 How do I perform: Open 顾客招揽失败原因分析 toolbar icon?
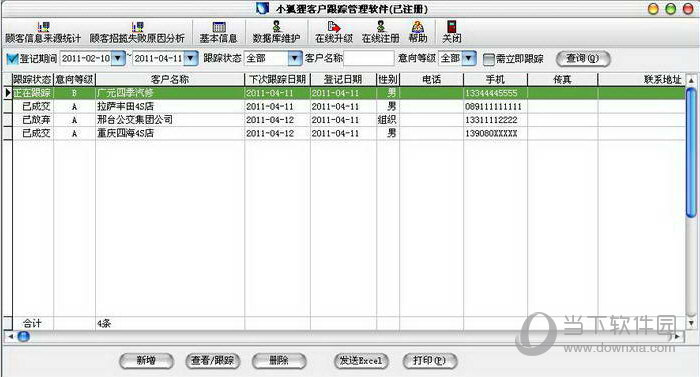[137, 32]
